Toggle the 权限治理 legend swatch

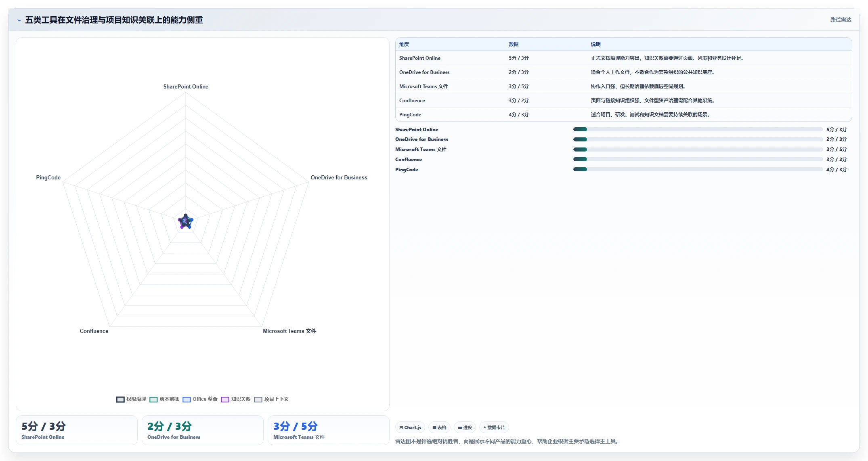(x=120, y=399)
